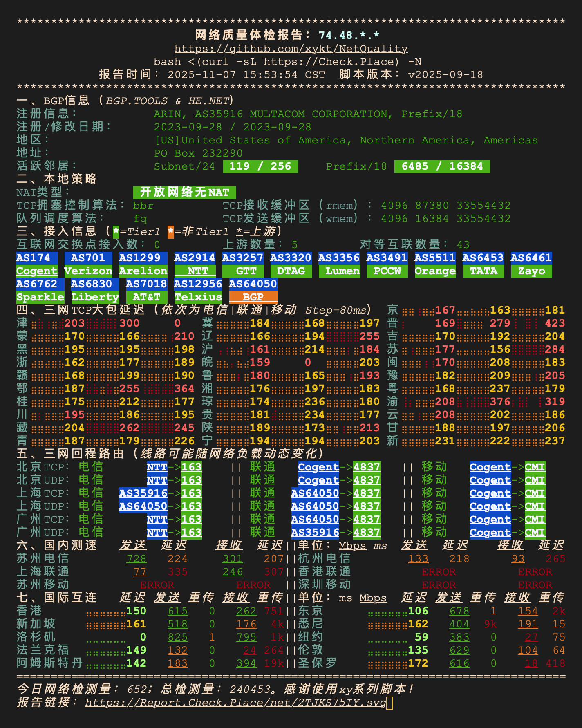This screenshot has height=728, width=582.
Task: Click the Liberty label
Action: (x=95, y=297)
